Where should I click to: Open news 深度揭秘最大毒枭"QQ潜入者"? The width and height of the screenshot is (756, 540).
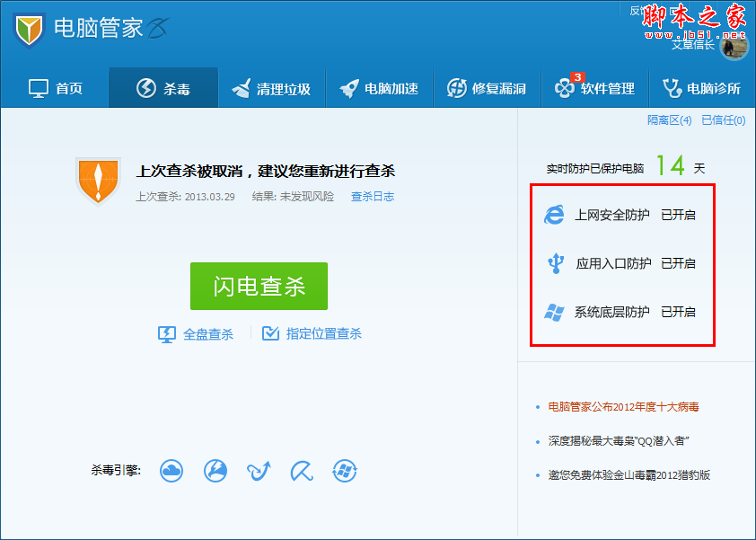point(619,440)
